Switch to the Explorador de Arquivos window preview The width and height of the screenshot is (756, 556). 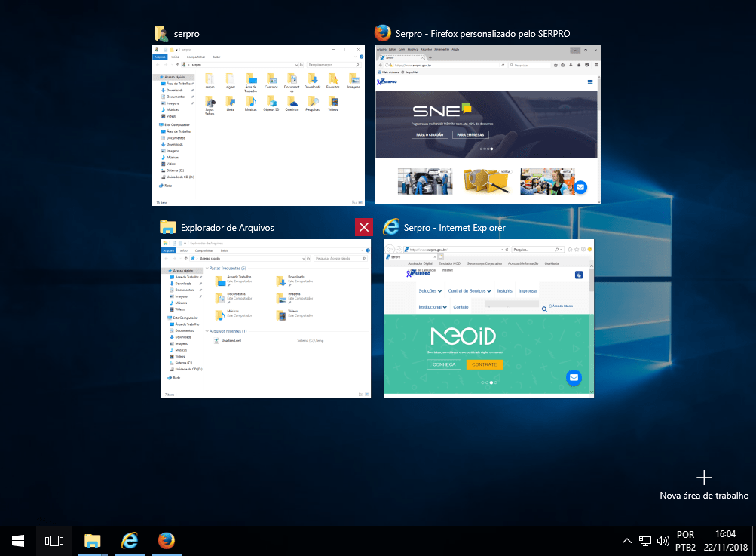266,318
